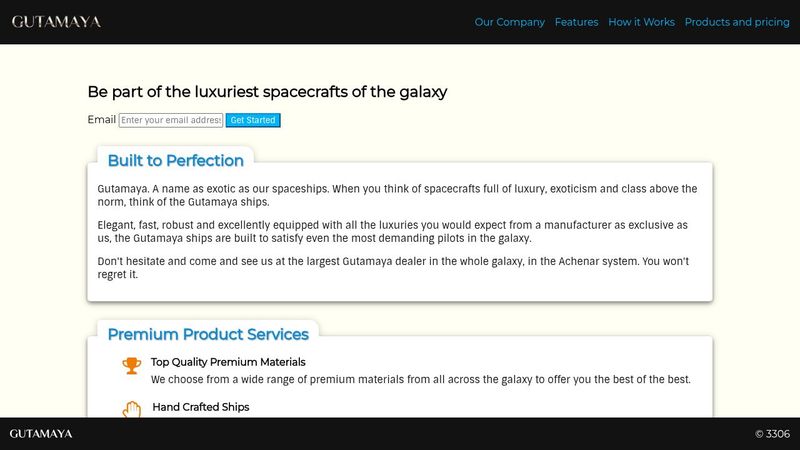Select the Premium Product Services heading tab

208,334
